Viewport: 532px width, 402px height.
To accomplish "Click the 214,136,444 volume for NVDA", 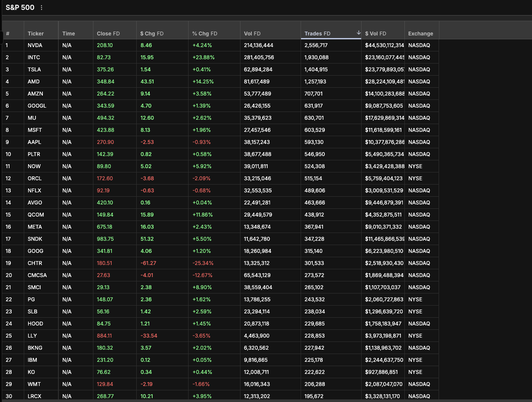I will (259, 45).
